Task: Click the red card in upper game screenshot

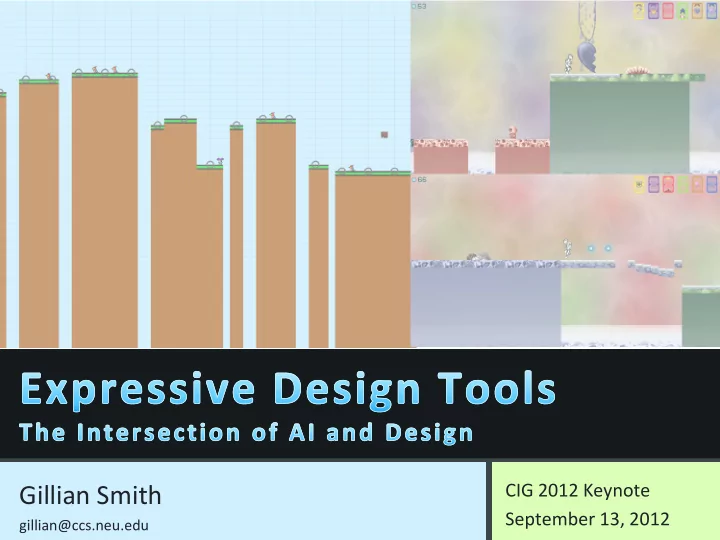Action: tap(668, 11)
